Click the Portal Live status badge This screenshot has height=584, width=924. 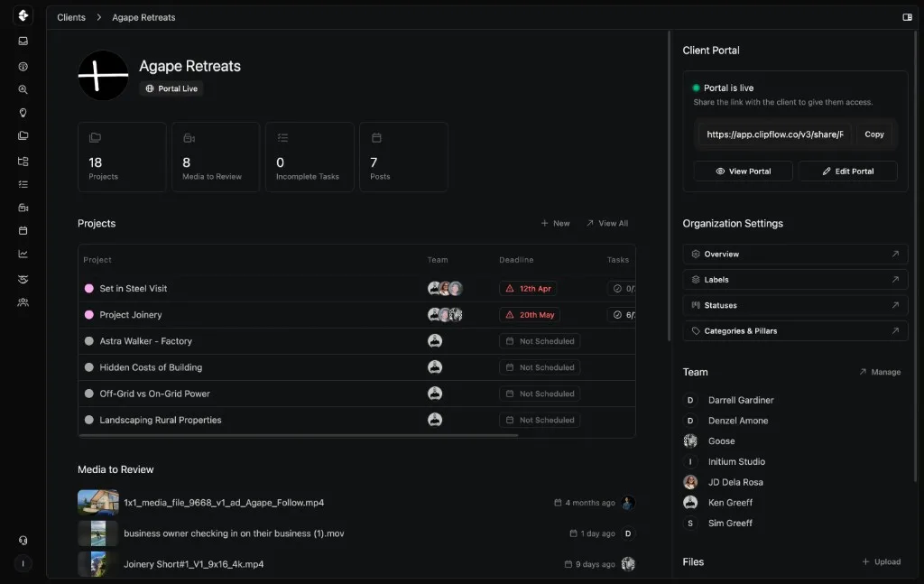coord(171,88)
